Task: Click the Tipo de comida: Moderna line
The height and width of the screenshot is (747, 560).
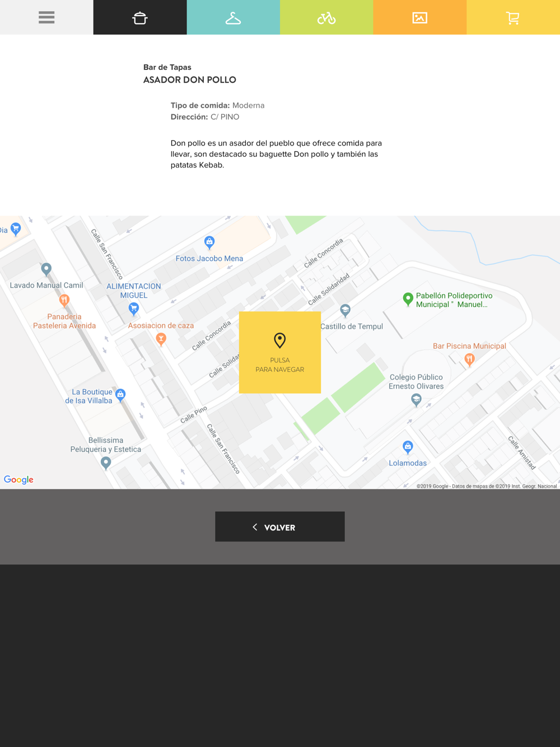Action: [x=217, y=105]
